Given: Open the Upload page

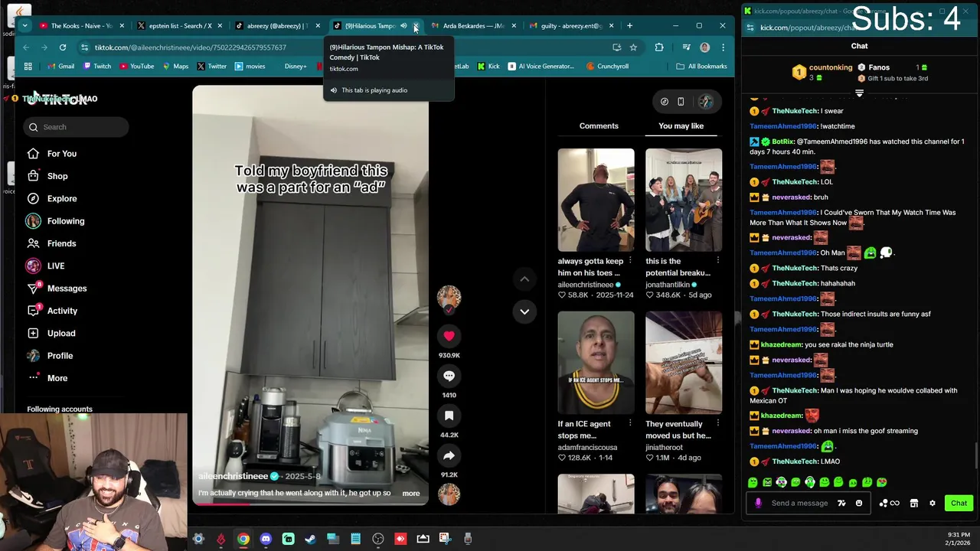Looking at the screenshot, I should [x=51, y=334].
